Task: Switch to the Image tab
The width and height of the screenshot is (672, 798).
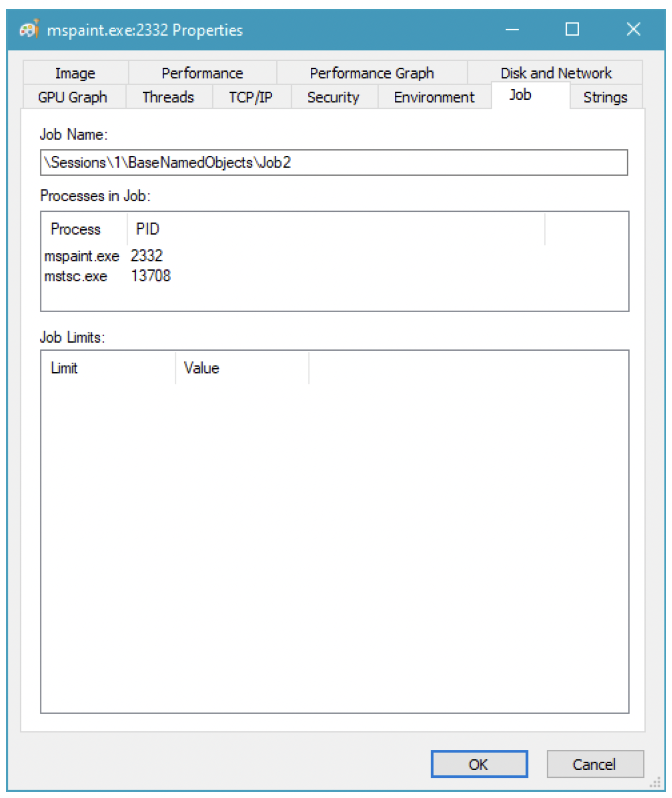Action: pyautogui.click(x=75, y=73)
